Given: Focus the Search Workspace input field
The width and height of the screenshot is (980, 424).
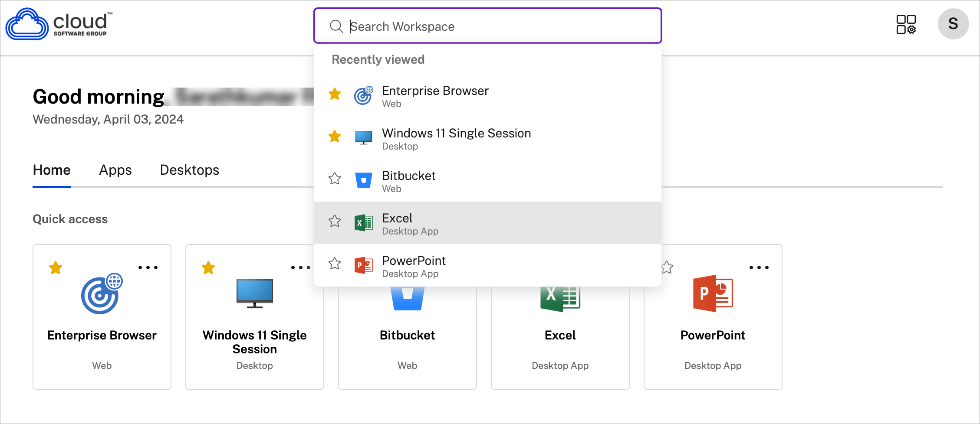Looking at the screenshot, I should tap(488, 26).
